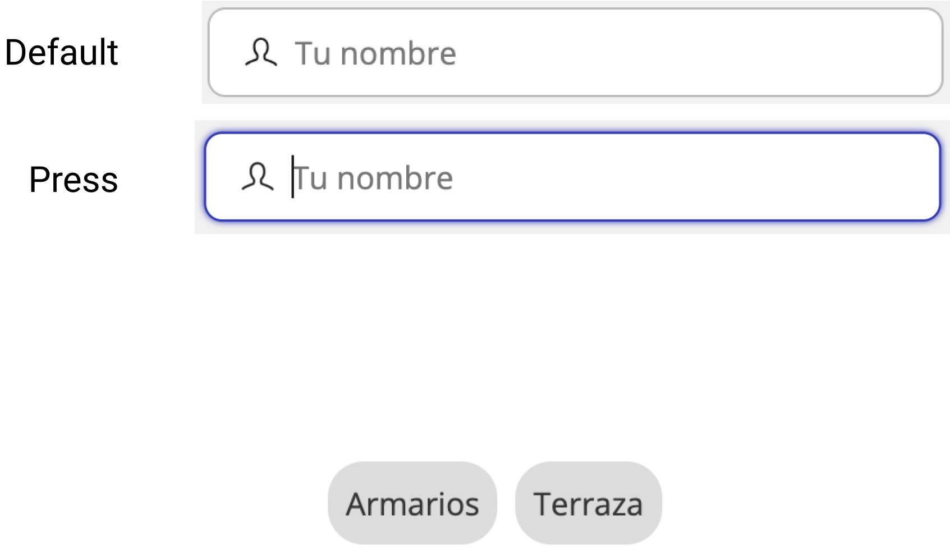The image size is (950, 560).
Task: Click the text cursor in the focused field
Action: click(292, 177)
